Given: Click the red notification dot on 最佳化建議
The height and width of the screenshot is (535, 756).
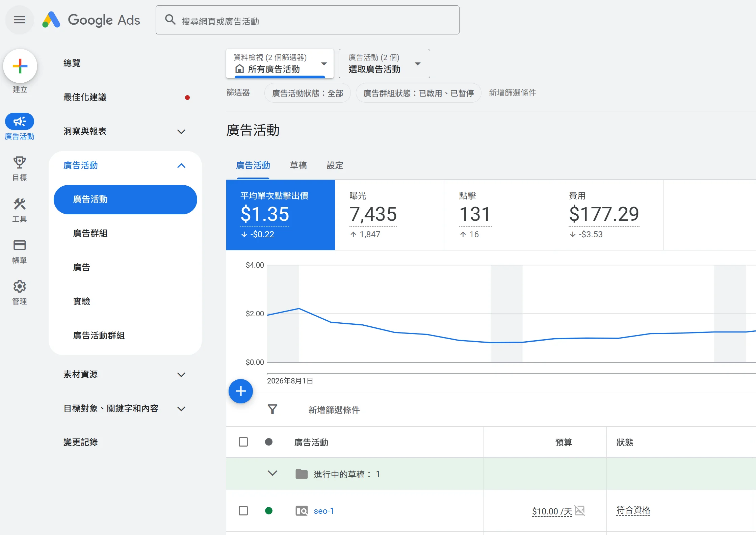Looking at the screenshot, I should [187, 98].
